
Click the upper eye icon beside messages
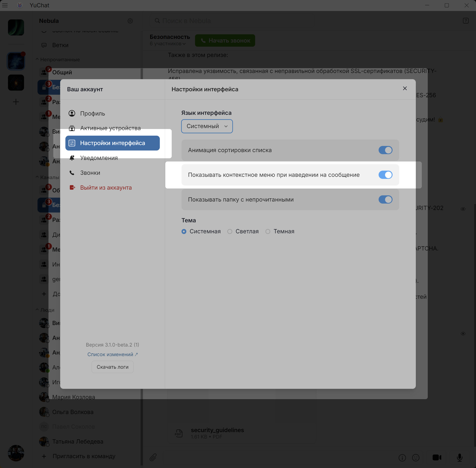(463, 209)
